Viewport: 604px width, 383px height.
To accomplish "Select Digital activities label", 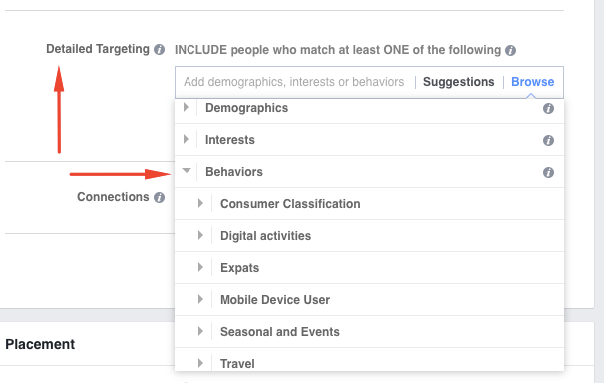I will pos(265,236).
